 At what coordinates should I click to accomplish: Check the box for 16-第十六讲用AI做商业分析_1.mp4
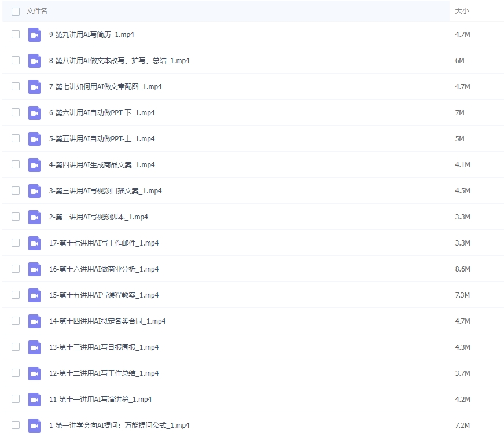pos(16,269)
